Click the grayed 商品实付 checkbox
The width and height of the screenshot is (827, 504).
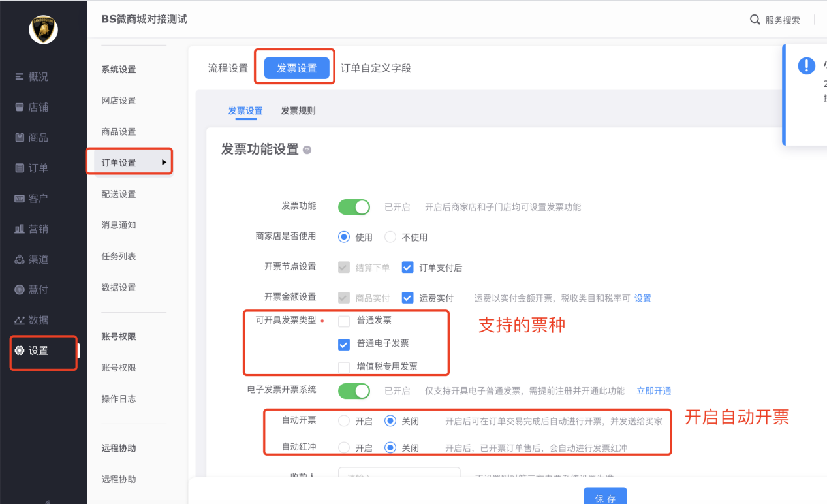[x=344, y=298]
